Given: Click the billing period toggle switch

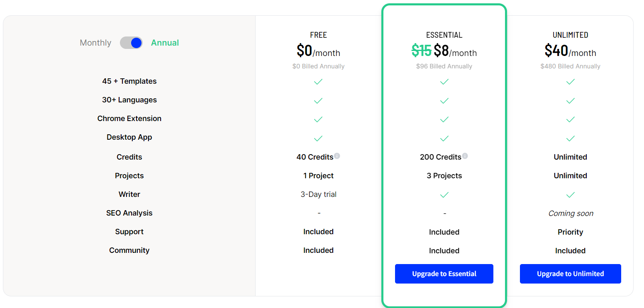Looking at the screenshot, I should [131, 43].
